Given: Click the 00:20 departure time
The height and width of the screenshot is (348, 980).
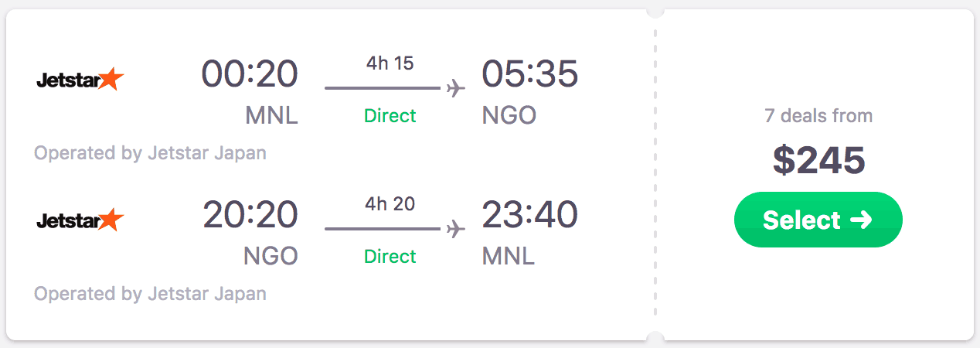Looking at the screenshot, I should click(250, 74).
